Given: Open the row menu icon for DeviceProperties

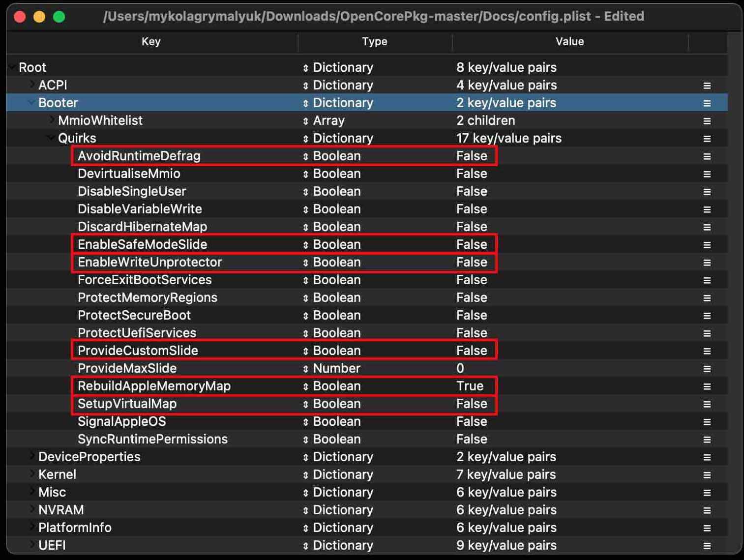Looking at the screenshot, I should (707, 457).
